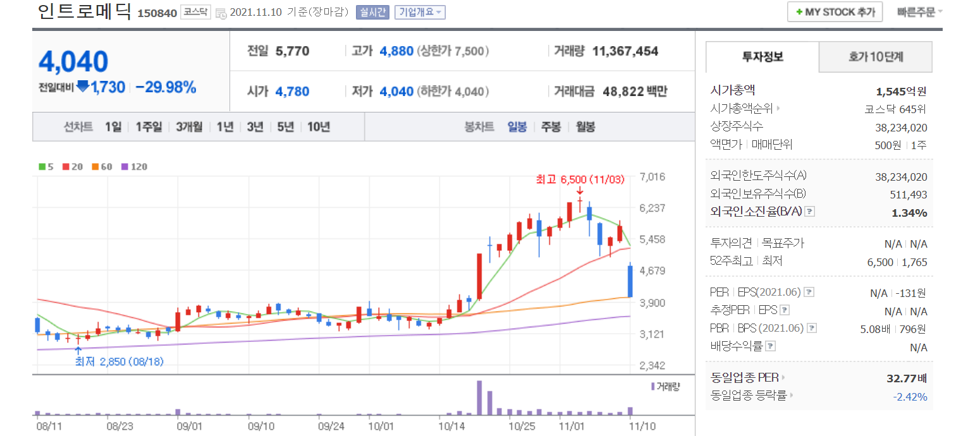Select the 3개월 line chart period

189,127
